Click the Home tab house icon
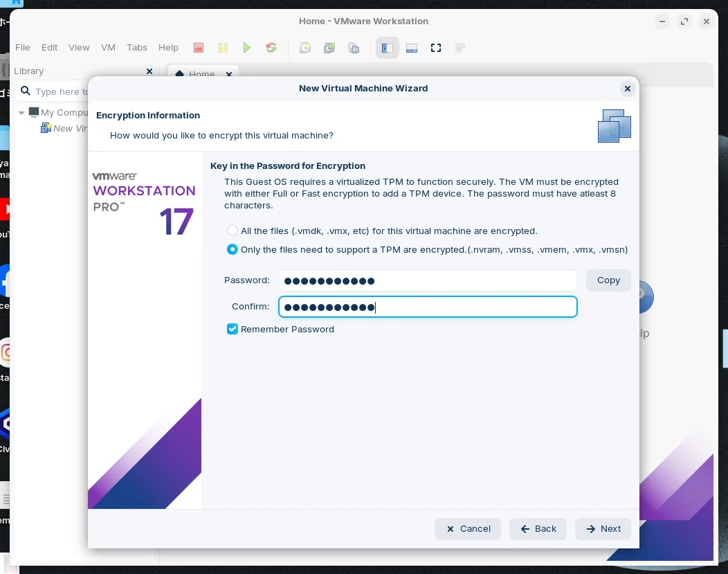Image resolution: width=728 pixels, height=574 pixels. 180,73
